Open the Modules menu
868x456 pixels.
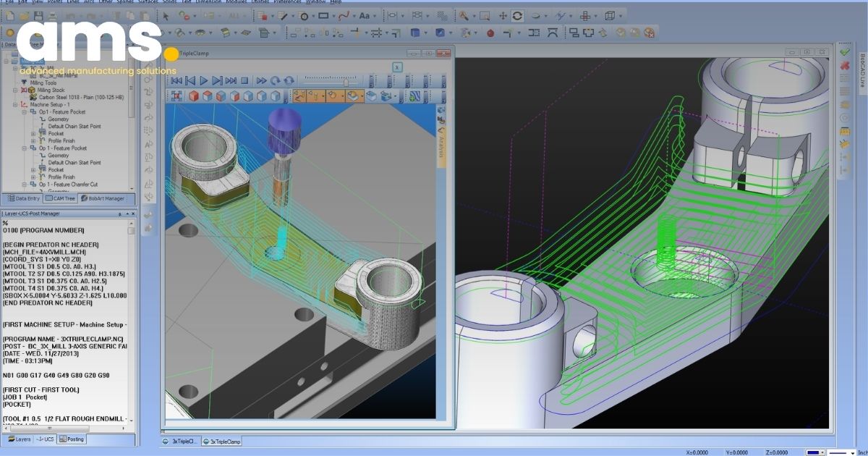pos(235,1)
